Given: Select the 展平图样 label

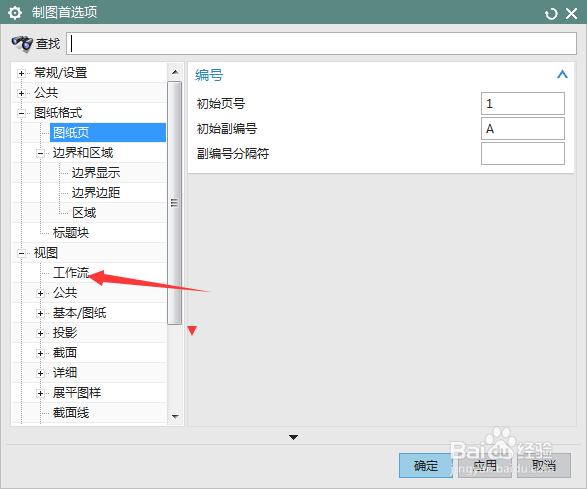Looking at the screenshot, I should pos(77,393).
